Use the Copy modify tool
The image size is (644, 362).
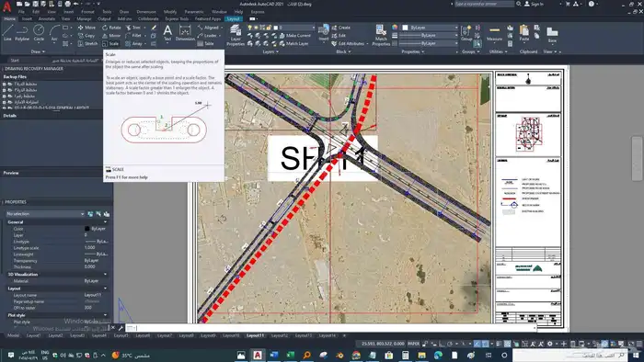86,36
